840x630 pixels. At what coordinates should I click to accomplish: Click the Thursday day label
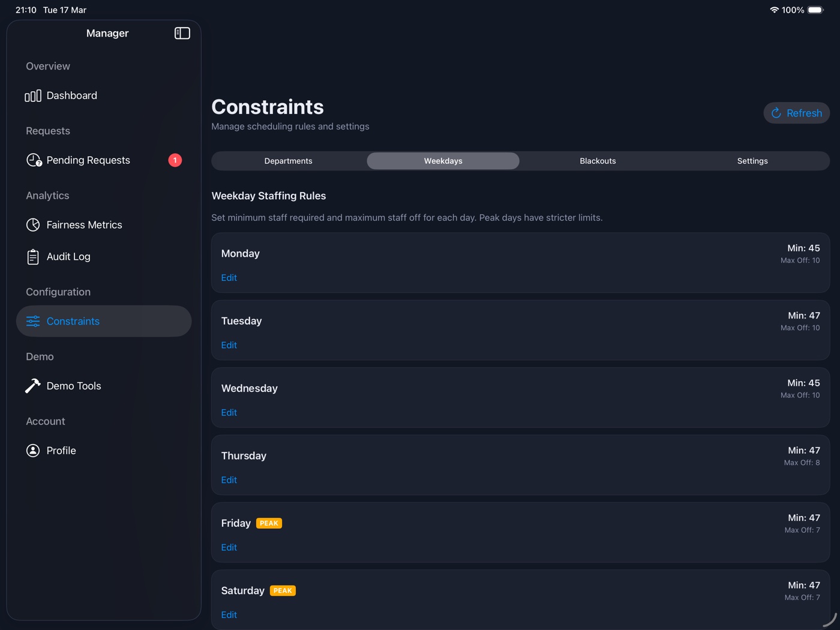[244, 456]
